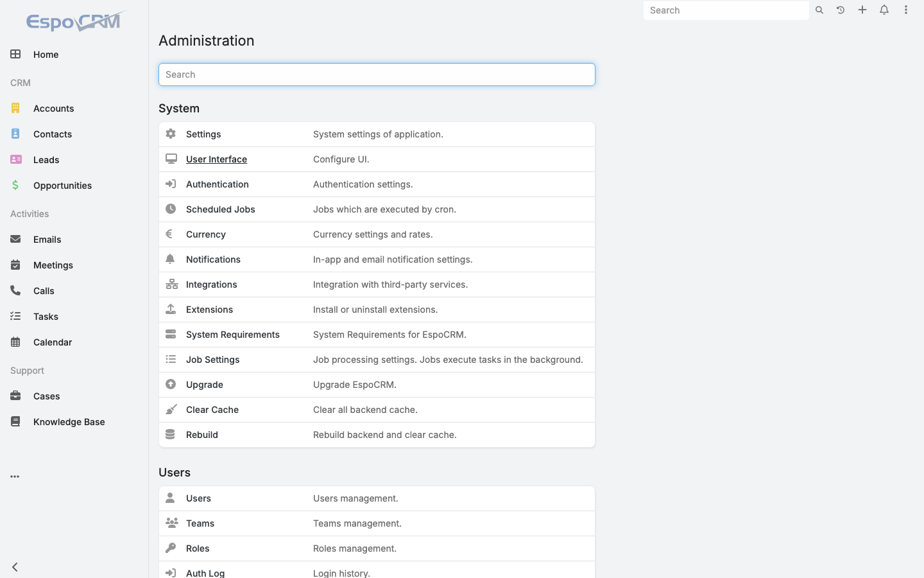This screenshot has width=924, height=578.
Task: Open Cases in the sidebar
Action: pyautogui.click(x=74, y=396)
